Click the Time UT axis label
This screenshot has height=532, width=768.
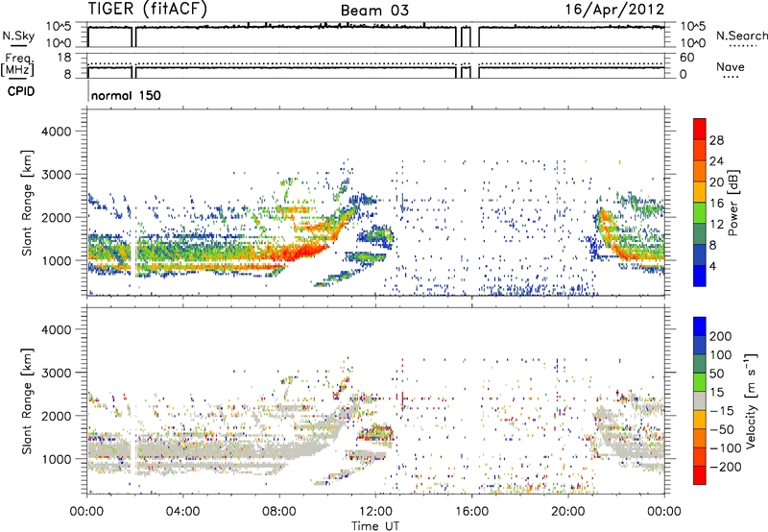point(375,526)
